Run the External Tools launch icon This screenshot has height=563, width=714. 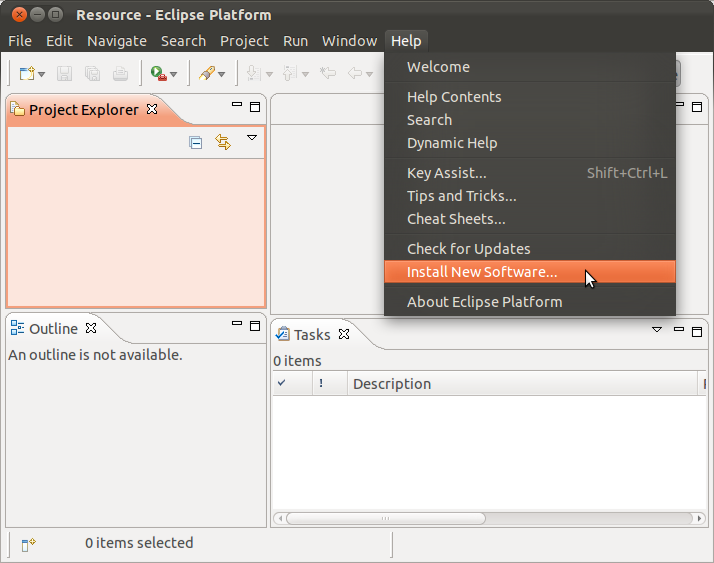click(x=158, y=73)
